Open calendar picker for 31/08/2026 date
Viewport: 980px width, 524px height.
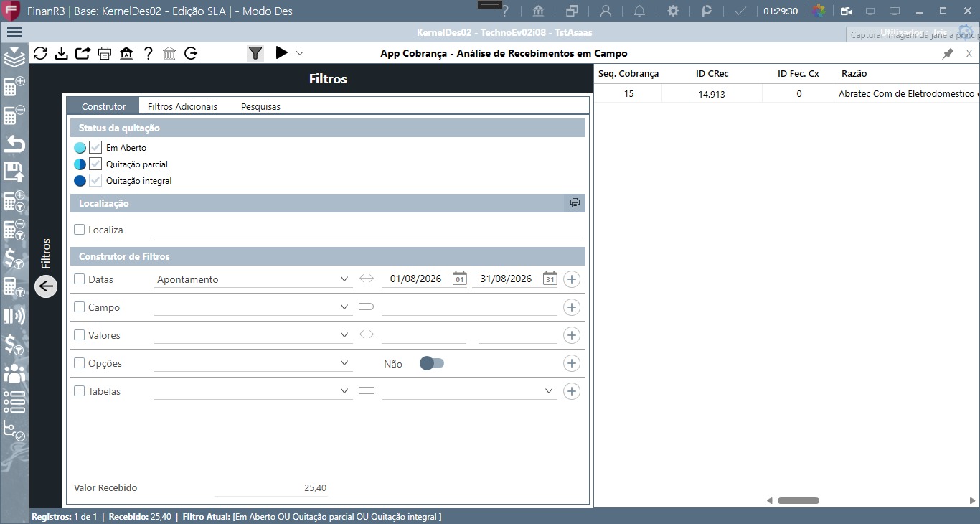550,279
